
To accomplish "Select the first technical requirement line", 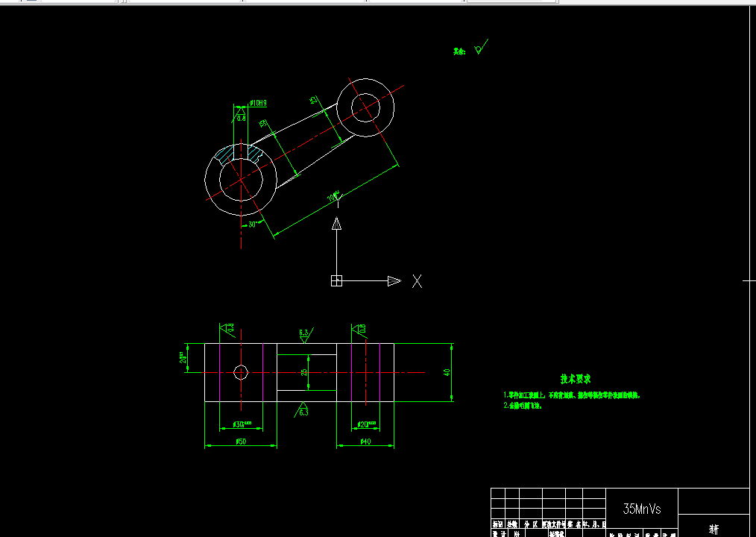I will pos(573,395).
